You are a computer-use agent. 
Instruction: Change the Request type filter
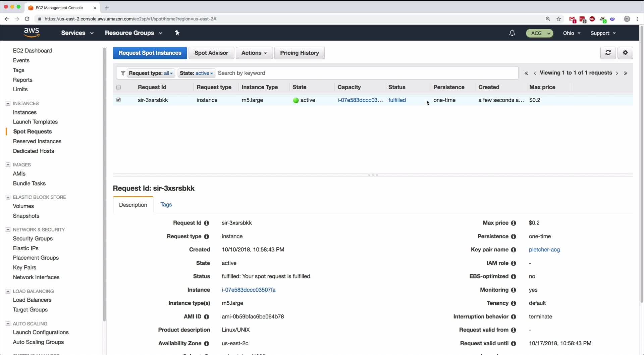[x=151, y=73]
